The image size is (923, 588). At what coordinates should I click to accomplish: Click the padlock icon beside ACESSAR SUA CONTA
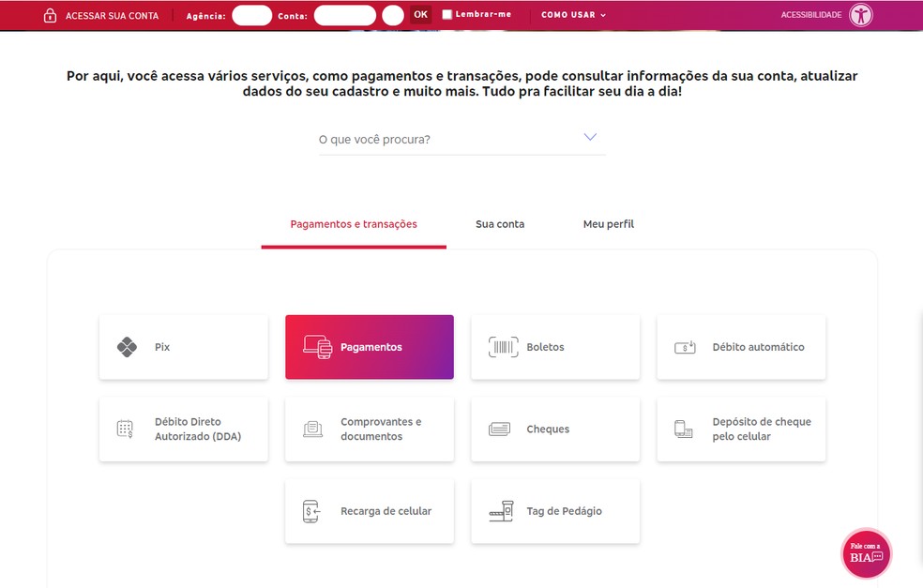50,14
